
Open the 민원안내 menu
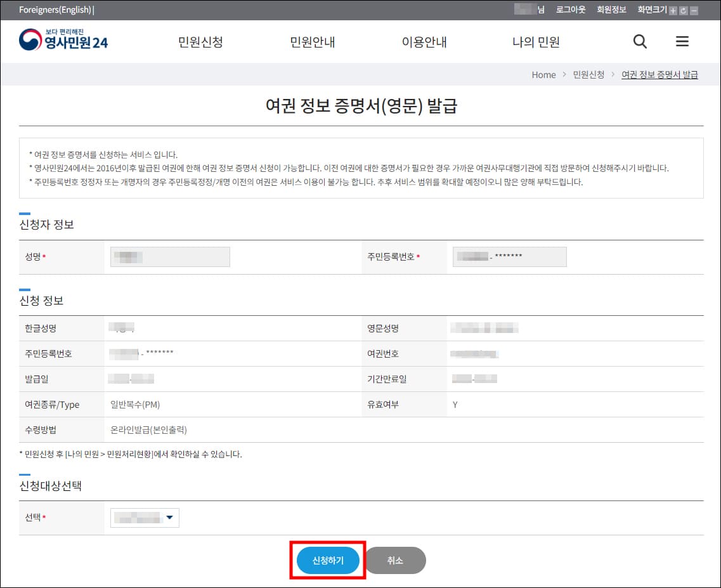(x=313, y=41)
